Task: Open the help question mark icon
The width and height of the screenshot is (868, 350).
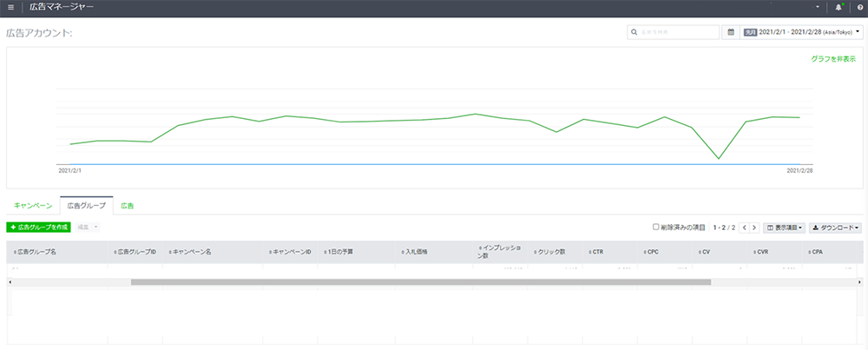Action: 859,8
